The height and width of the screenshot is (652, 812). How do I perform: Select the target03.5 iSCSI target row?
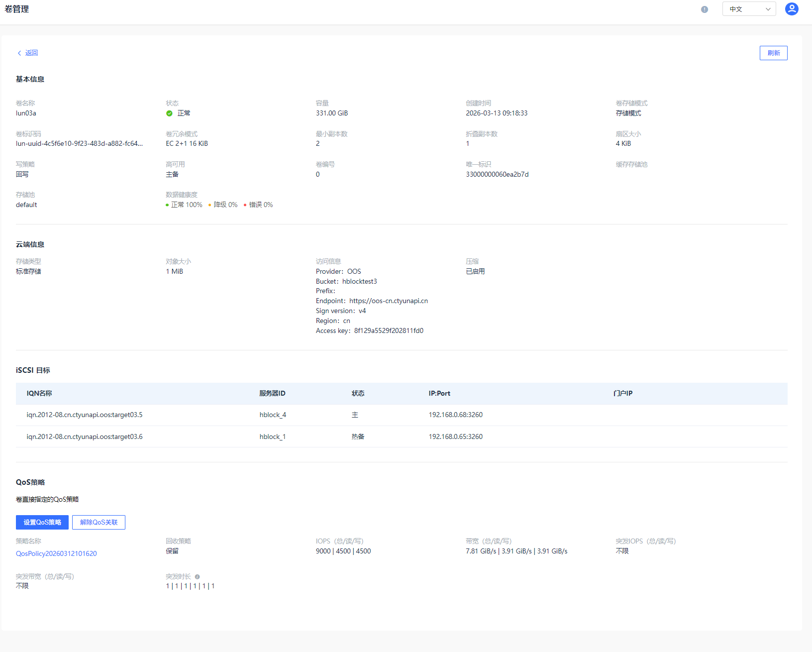pos(85,415)
